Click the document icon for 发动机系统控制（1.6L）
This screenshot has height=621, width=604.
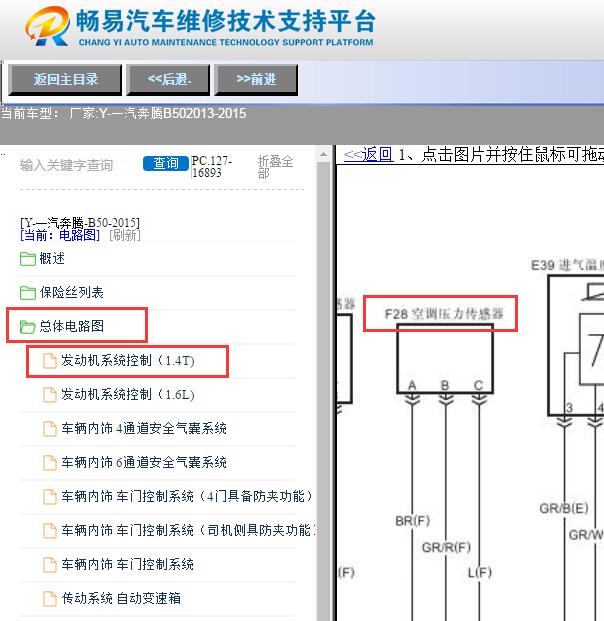pos(50,395)
